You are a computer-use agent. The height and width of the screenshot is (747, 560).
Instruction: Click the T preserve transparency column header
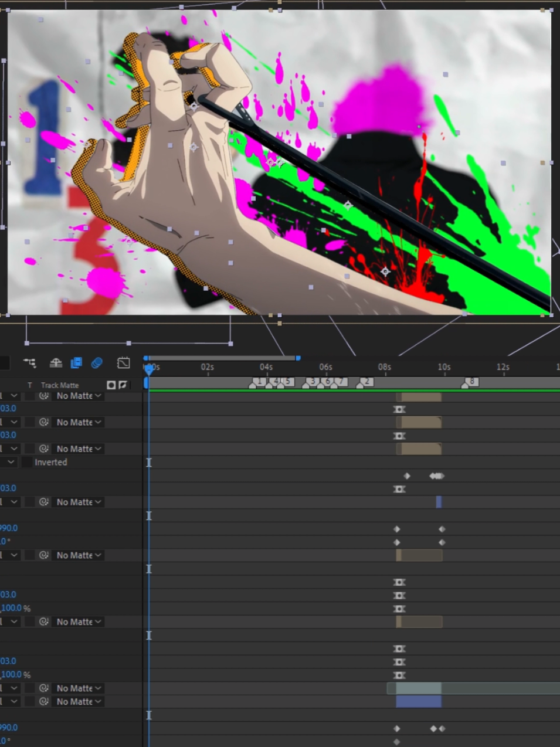coord(30,385)
